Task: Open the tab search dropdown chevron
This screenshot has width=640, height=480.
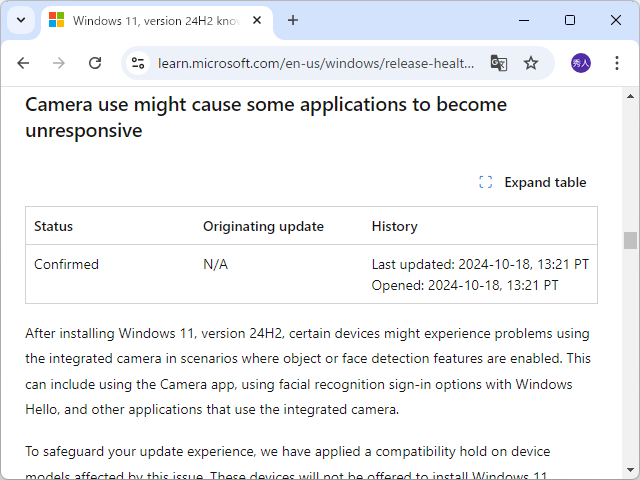Action: (x=20, y=20)
